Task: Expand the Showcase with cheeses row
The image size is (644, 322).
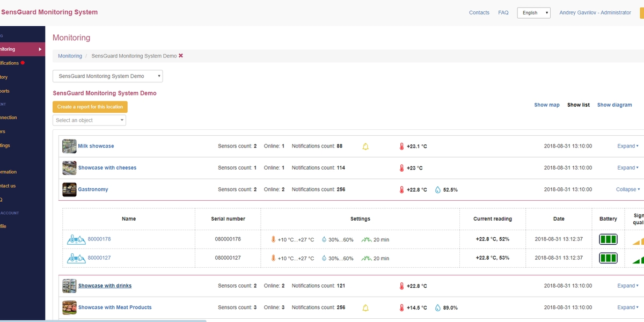Action: 628,168
